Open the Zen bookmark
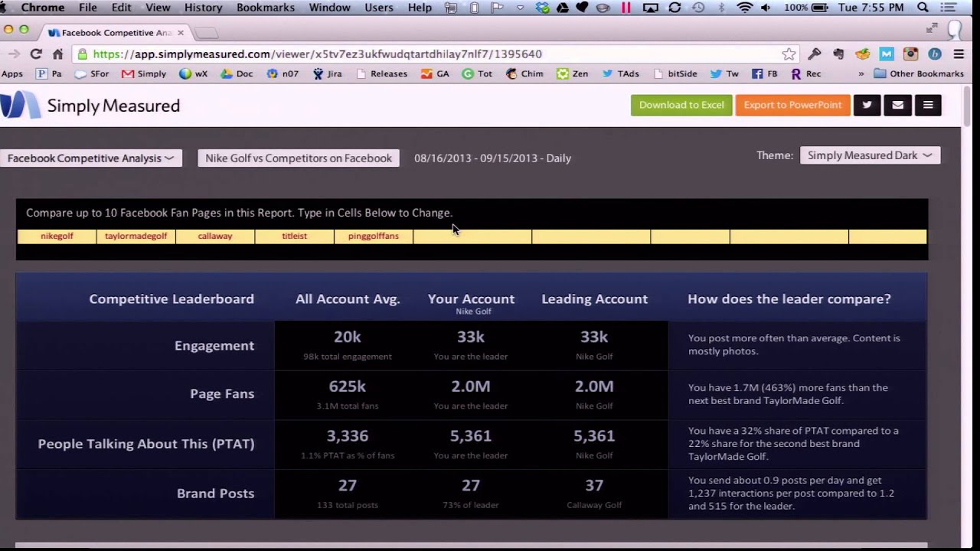The image size is (980, 551). tap(573, 74)
